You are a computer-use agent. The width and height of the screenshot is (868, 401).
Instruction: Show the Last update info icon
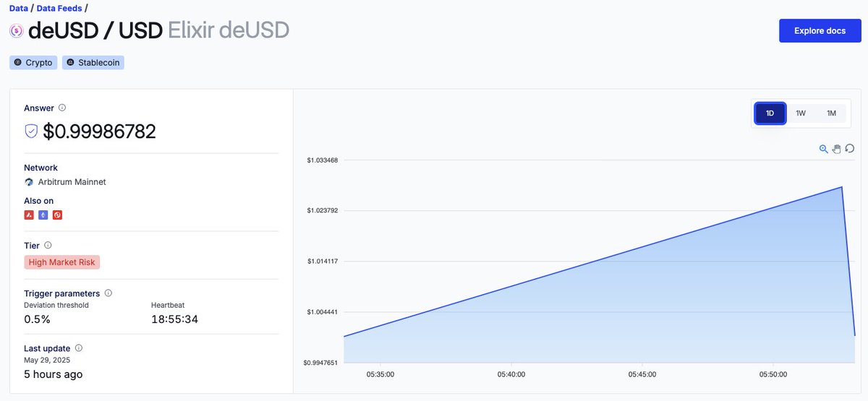tap(79, 348)
